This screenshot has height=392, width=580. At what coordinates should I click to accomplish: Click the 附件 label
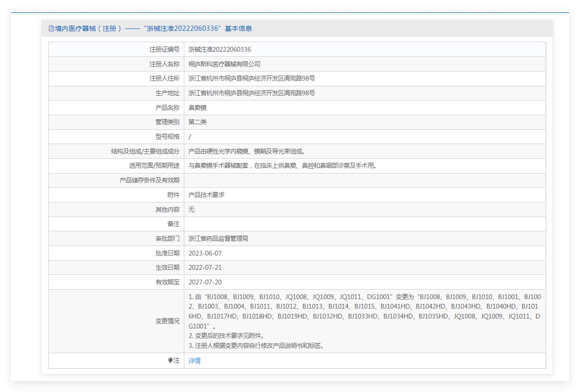tap(173, 195)
